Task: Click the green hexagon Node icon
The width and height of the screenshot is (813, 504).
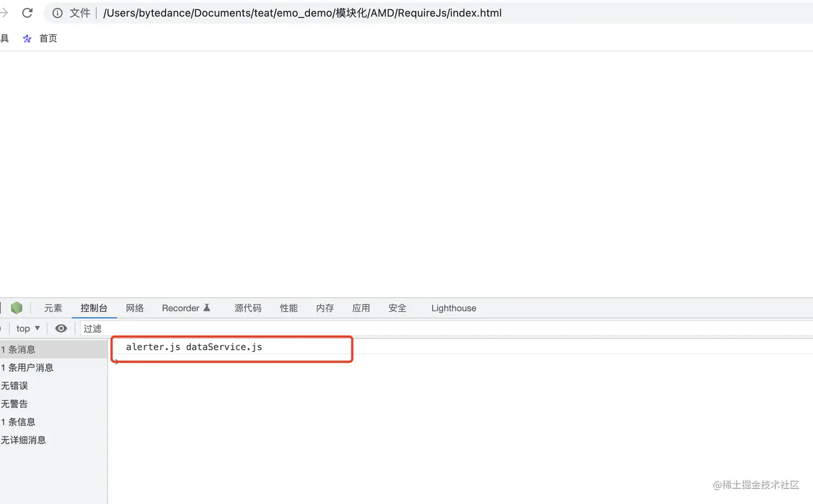Action: 17,308
